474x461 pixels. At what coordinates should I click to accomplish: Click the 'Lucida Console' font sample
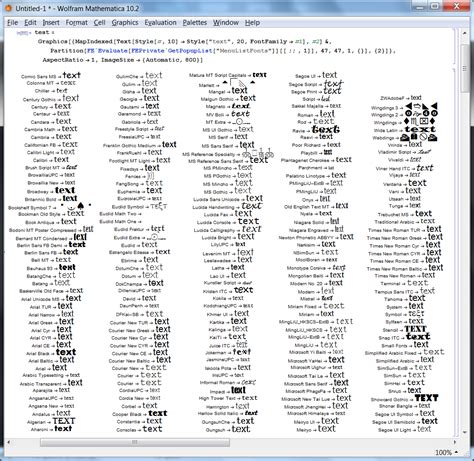click(228, 221)
